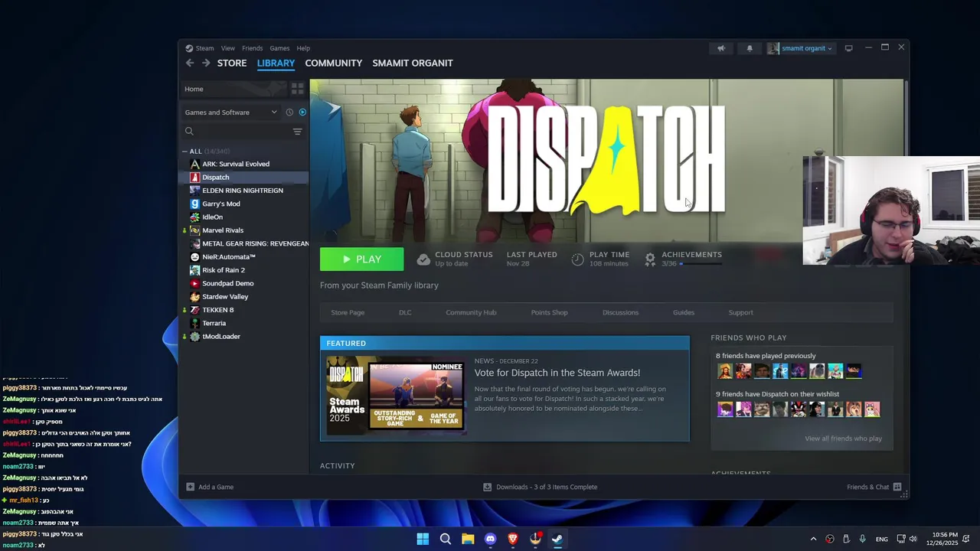This screenshot has width=980, height=551.
Task: Select ELDEN RING NIGHTREIGN in library
Action: 242,191
